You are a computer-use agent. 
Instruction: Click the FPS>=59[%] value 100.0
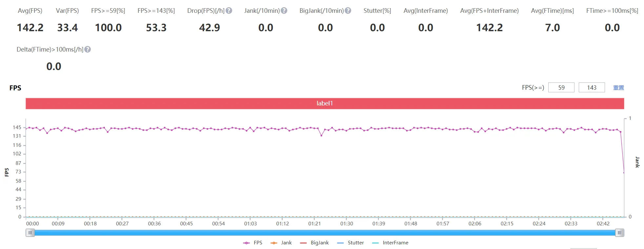point(108,28)
